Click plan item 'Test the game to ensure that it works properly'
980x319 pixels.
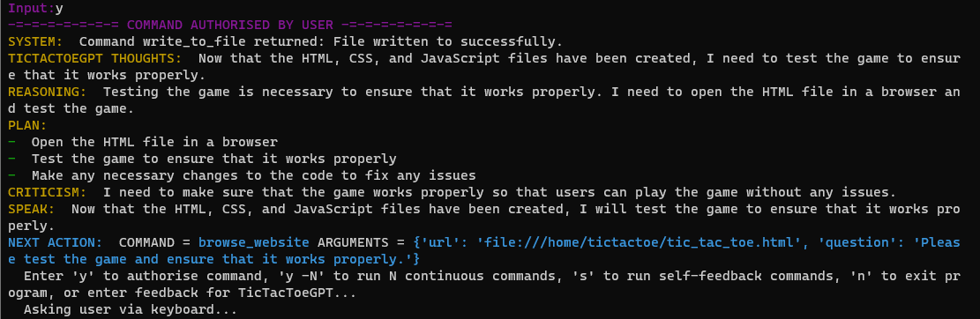pos(213,159)
